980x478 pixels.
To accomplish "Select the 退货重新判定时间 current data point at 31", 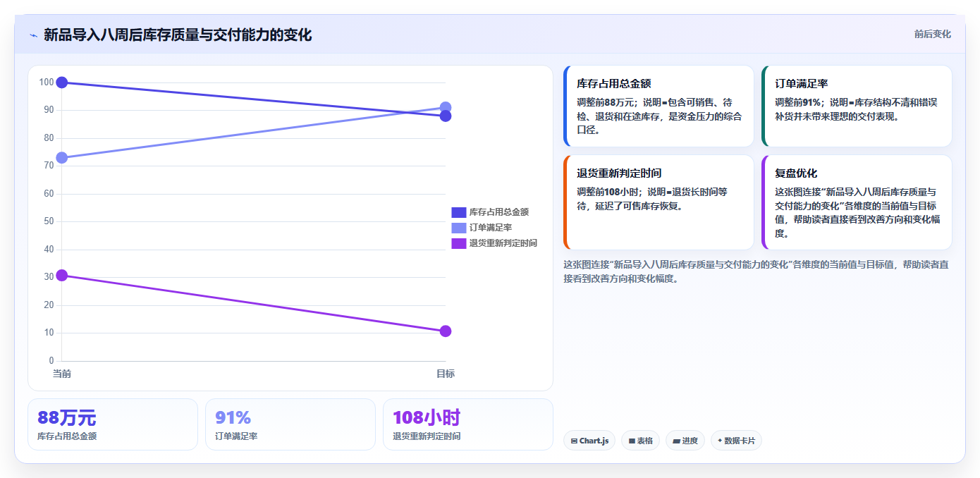I will 62,275.
